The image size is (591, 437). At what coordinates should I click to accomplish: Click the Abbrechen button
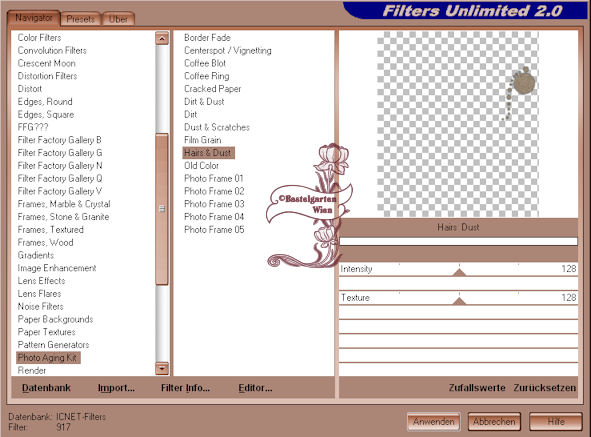pyautogui.click(x=494, y=422)
